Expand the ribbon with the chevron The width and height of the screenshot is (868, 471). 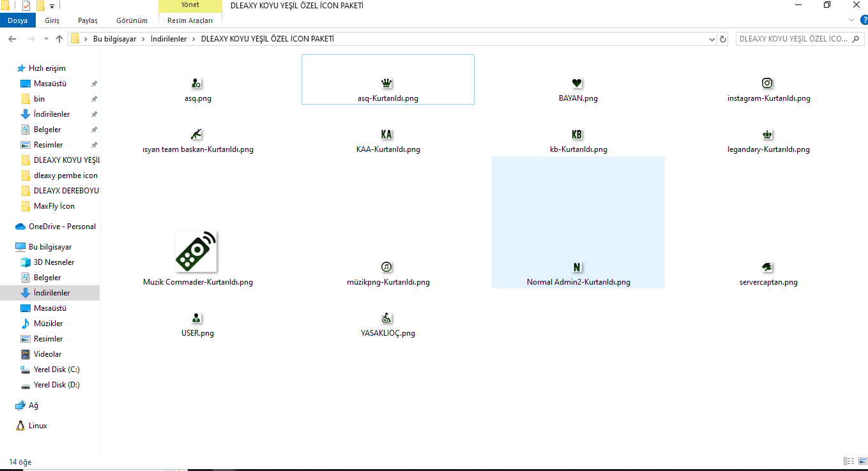pos(851,20)
